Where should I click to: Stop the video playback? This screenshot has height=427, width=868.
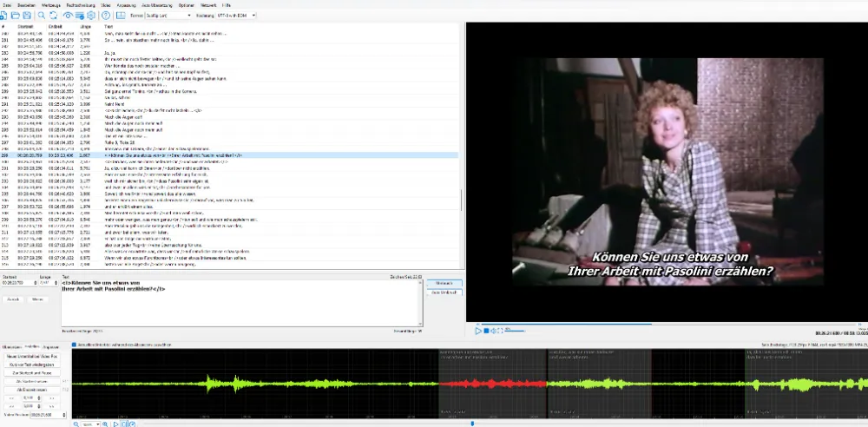[486, 331]
